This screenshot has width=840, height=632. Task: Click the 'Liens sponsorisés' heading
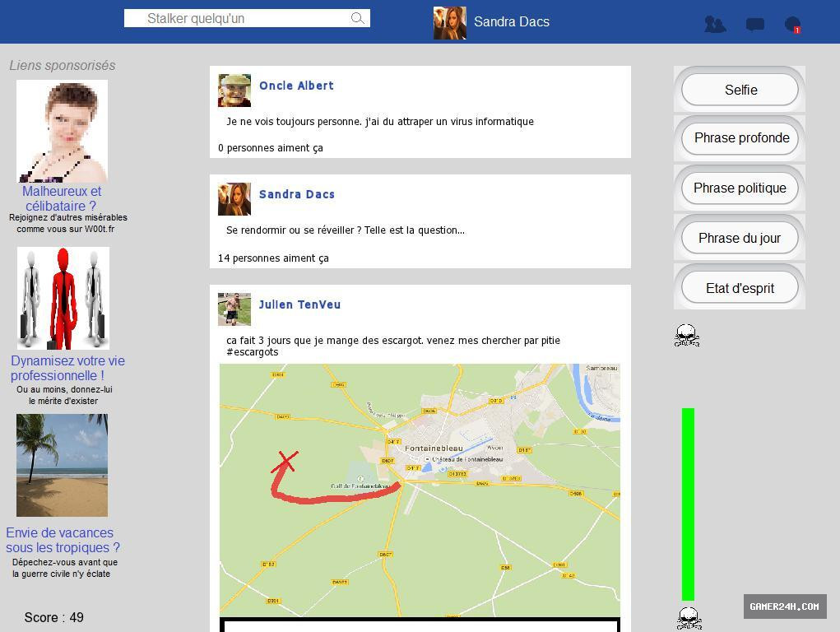pyautogui.click(x=63, y=65)
